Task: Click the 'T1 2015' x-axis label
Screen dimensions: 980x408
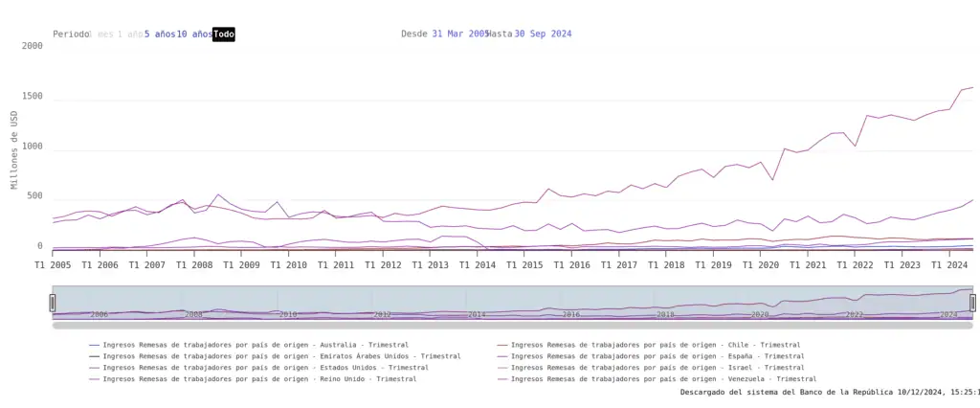Action: [523, 265]
